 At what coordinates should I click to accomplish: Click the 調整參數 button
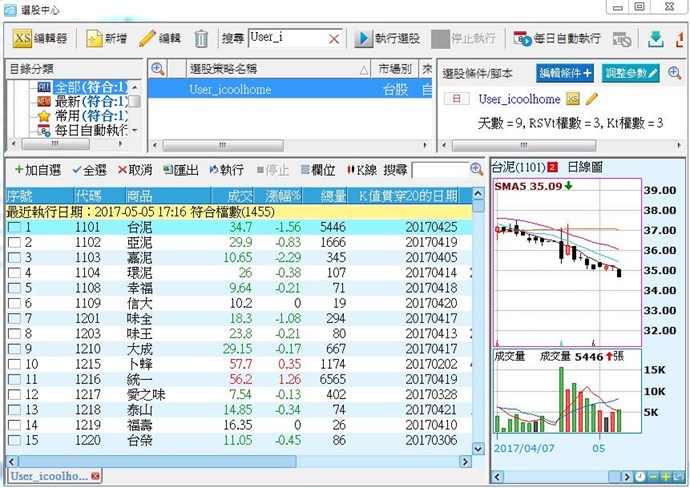point(632,73)
